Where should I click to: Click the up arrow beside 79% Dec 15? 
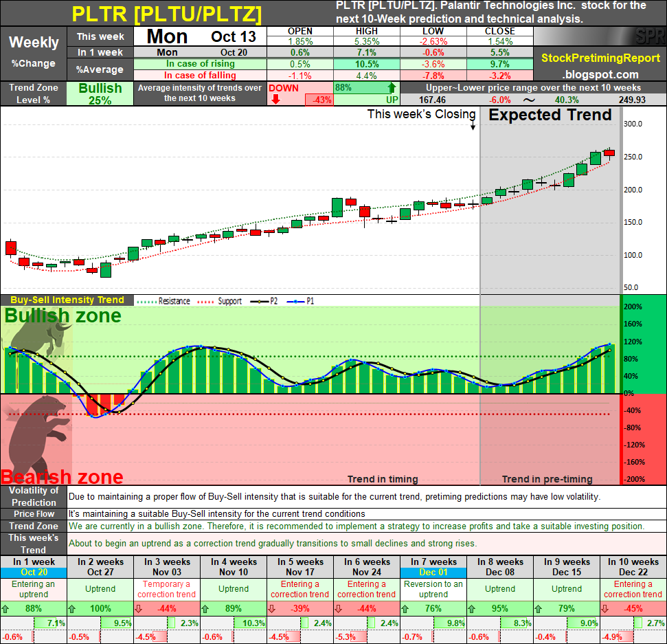(539, 609)
